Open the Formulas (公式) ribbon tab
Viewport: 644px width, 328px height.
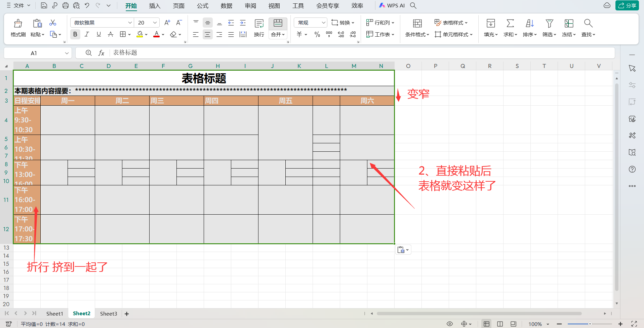tap(202, 6)
